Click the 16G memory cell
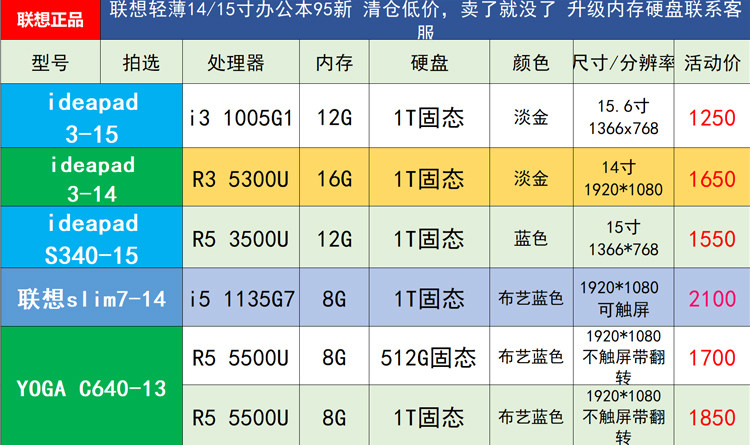 (x=334, y=177)
